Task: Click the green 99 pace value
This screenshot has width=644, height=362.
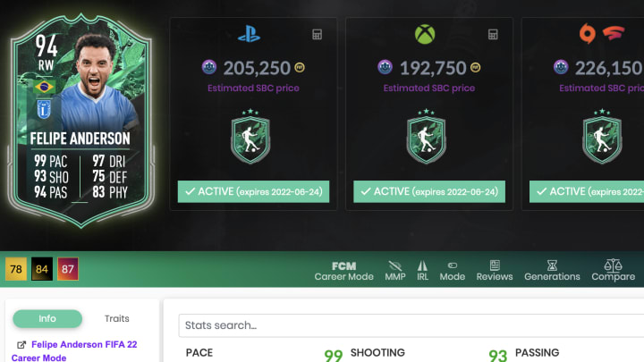Action: pos(333,356)
